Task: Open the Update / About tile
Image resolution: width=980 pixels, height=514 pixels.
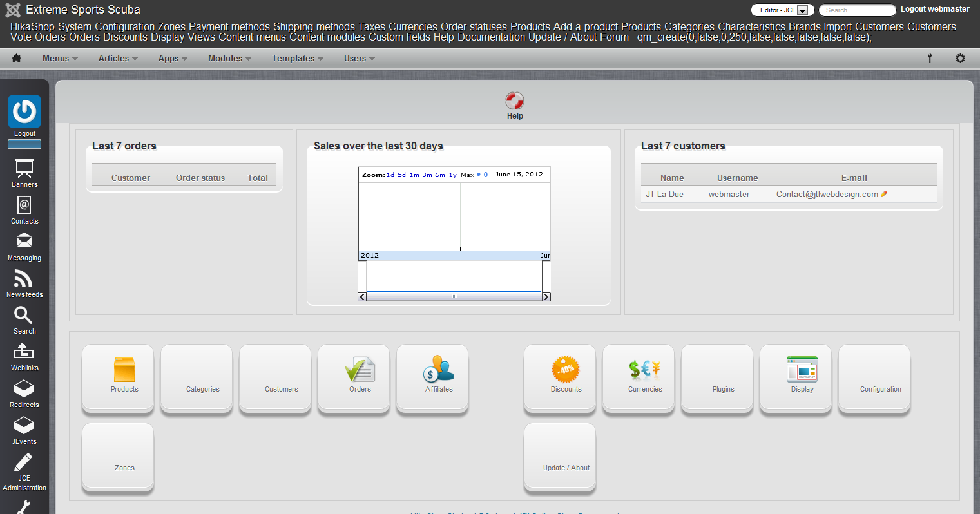Action: point(560,457)
